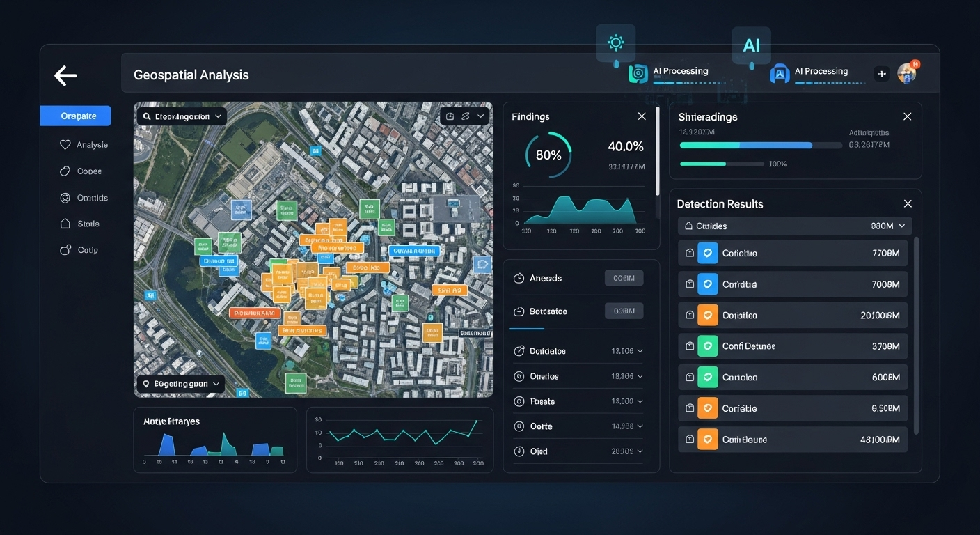This screenshot has height=535, width=980.
Task: Click the heart icon beside Analysis
Action: tap(65, 145)
